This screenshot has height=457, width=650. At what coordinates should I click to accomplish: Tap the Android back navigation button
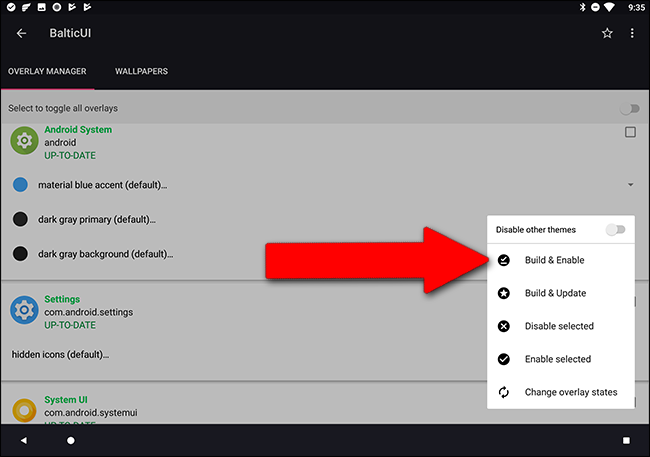tap(24, 440)
